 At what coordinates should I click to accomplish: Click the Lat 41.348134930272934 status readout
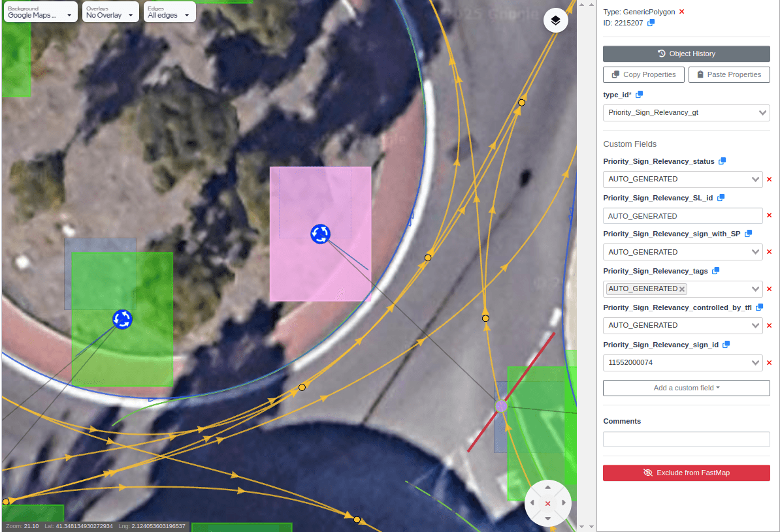(x=78, y=526)
